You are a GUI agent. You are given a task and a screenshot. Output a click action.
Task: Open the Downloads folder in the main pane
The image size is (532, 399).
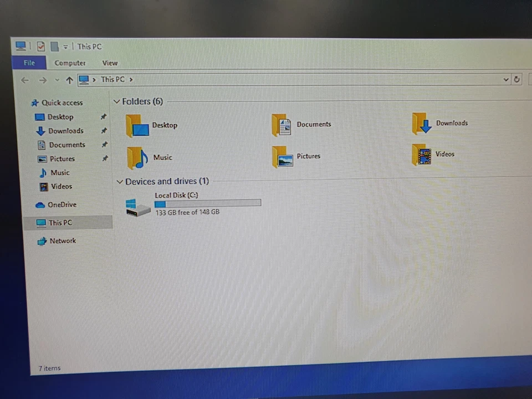(452, 123)
